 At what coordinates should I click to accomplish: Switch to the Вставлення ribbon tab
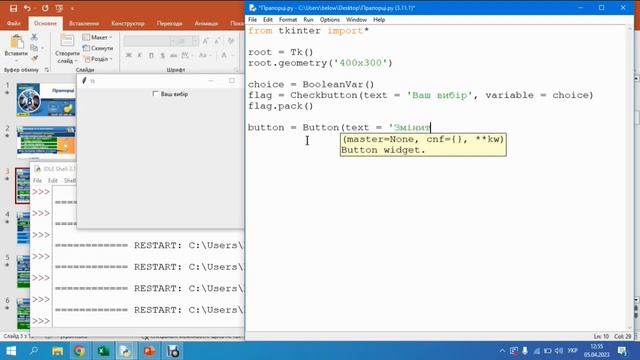[84, 24]
